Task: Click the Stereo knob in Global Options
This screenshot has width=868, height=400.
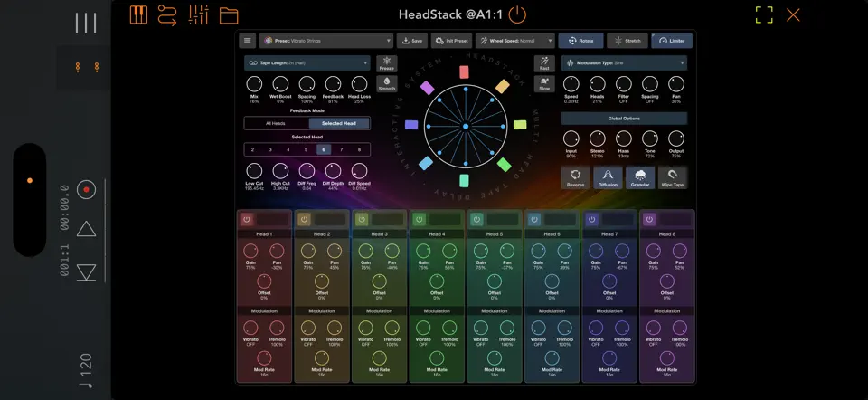Action: (598, 138)
